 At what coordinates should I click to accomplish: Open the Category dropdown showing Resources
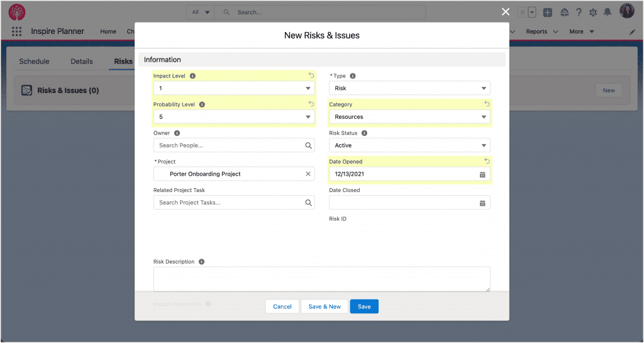pos(409,116)
